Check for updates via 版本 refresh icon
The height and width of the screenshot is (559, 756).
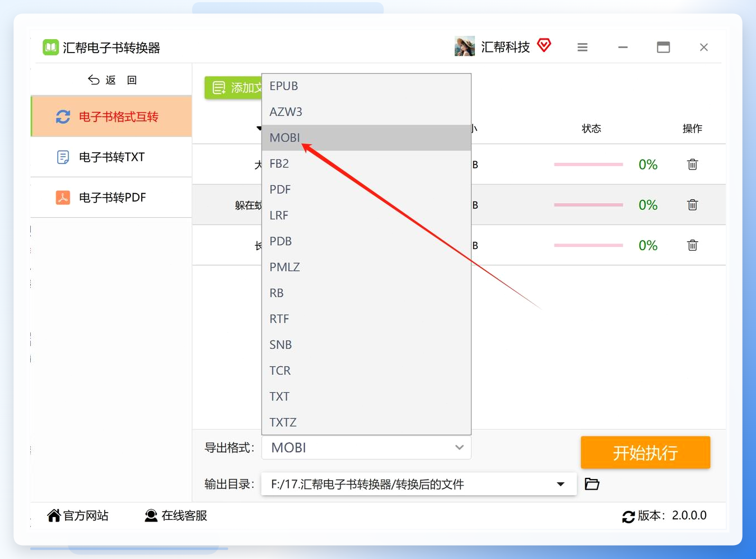point(628,516)
